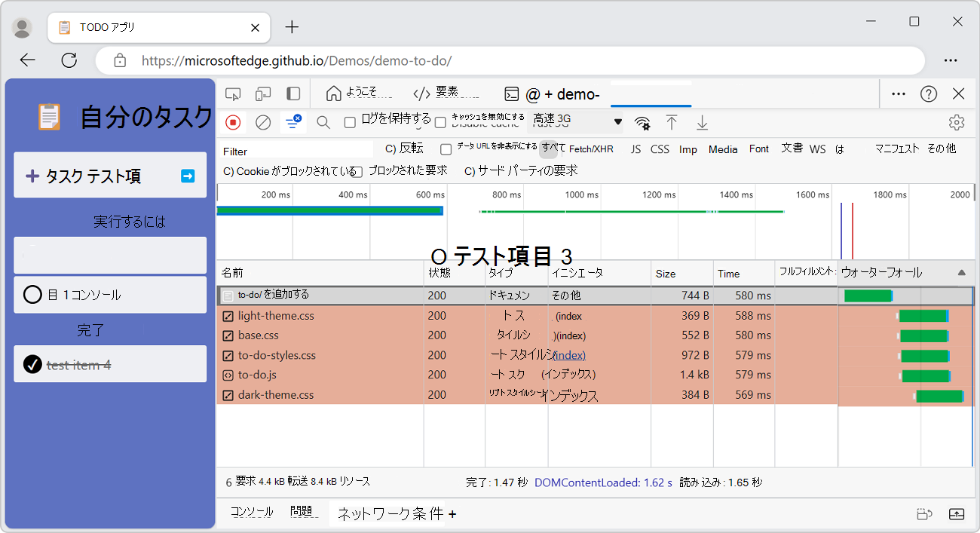Mark task 目 1コンソール as complete
980x533 pixels.
[32, 295]
